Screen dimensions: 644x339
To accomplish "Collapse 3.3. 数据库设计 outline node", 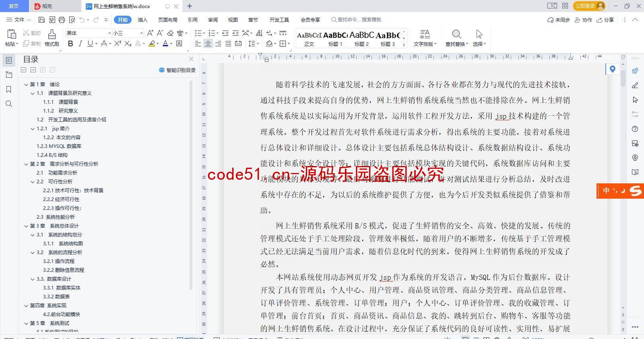I will (x=33, y=279).
